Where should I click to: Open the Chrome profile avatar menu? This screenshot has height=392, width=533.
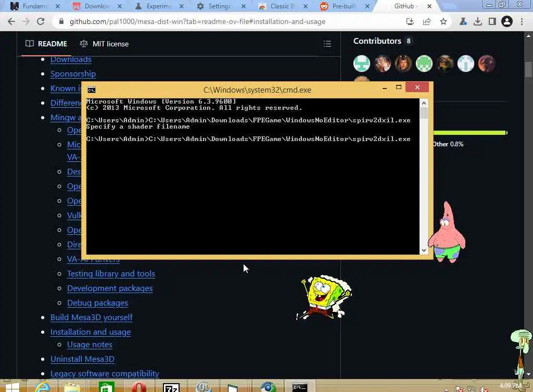tap(506, 21)
